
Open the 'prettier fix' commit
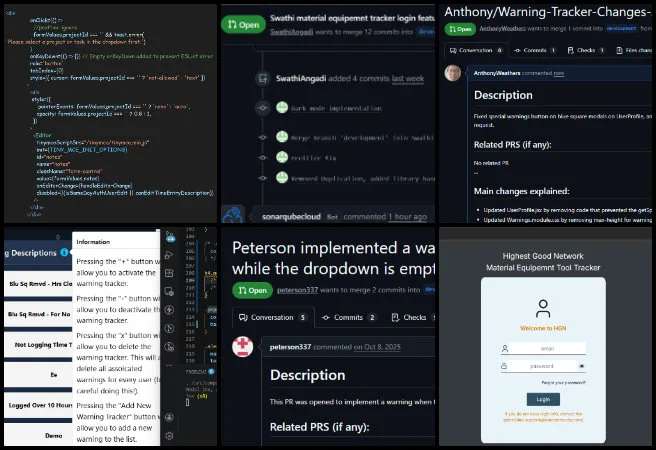click(314, 158)
